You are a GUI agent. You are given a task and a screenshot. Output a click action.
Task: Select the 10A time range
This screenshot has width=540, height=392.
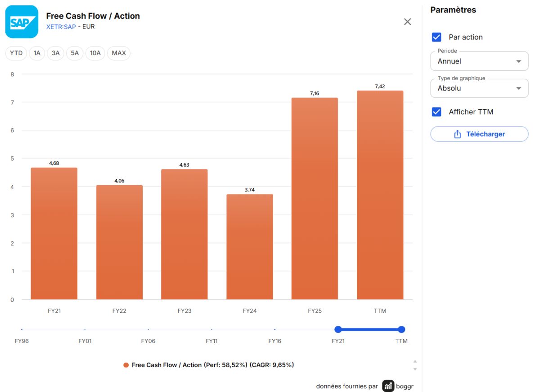[95, 53]
